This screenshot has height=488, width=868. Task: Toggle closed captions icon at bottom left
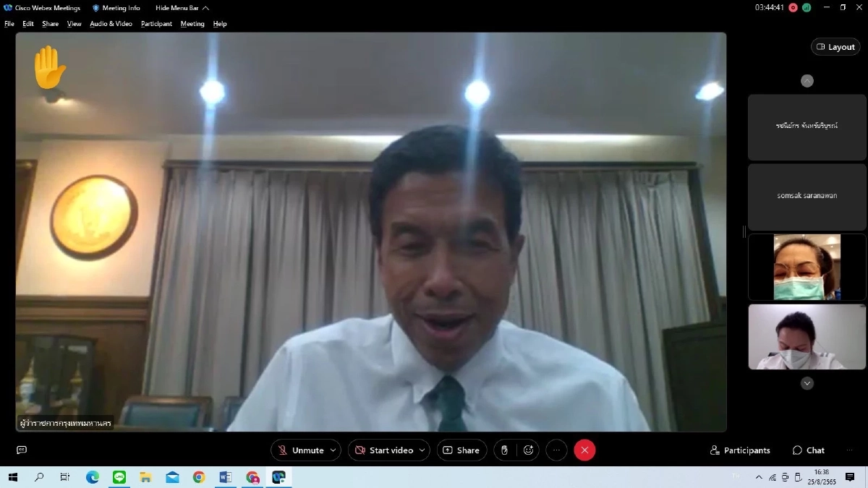[x=22, y=450]
